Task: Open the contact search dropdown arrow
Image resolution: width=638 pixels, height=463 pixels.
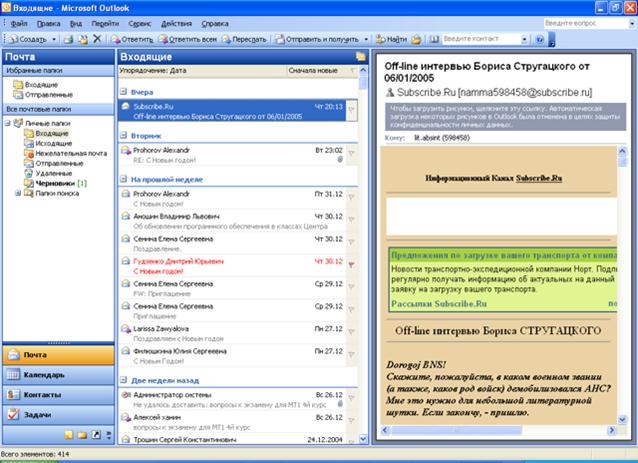Action: click(x=524, y=39)
